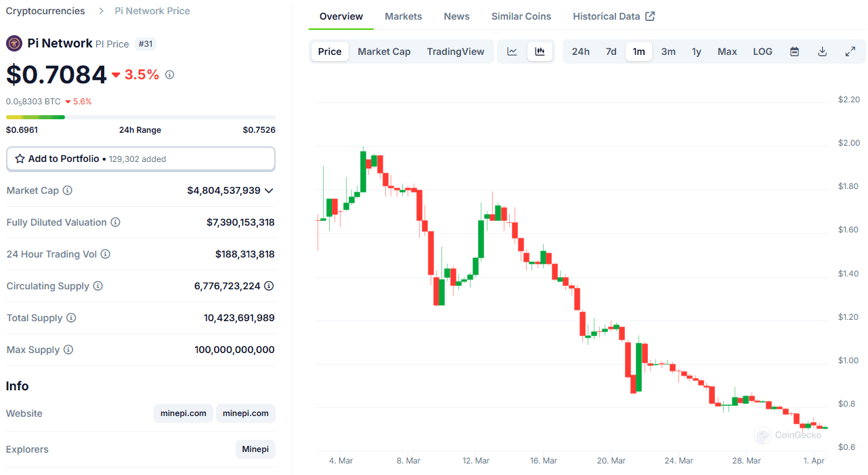Click the minepi.com website link
Viewport: 868px width, 475px height.
(x=183, y=413)
